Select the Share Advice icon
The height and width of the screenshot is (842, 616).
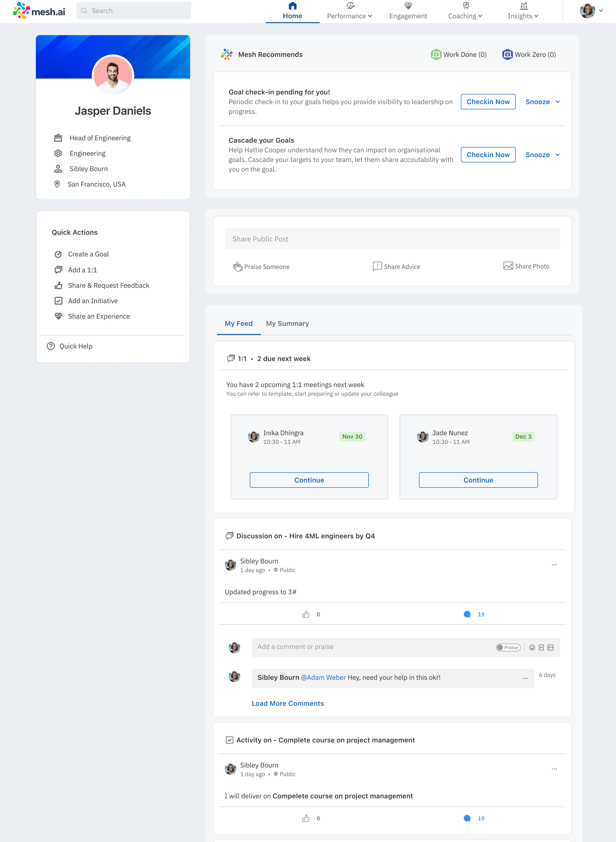pos(377,266)
